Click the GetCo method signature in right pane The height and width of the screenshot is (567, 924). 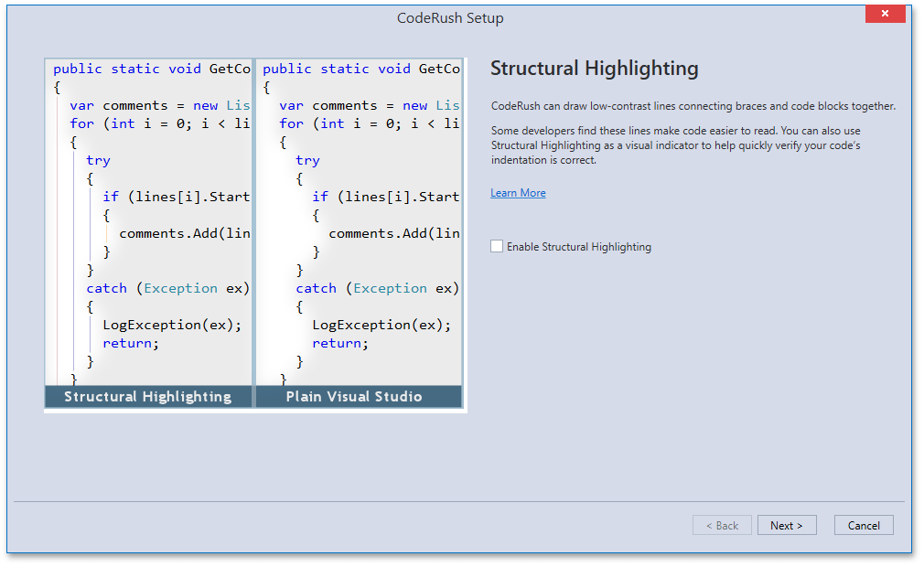click(x=361, y=68)
